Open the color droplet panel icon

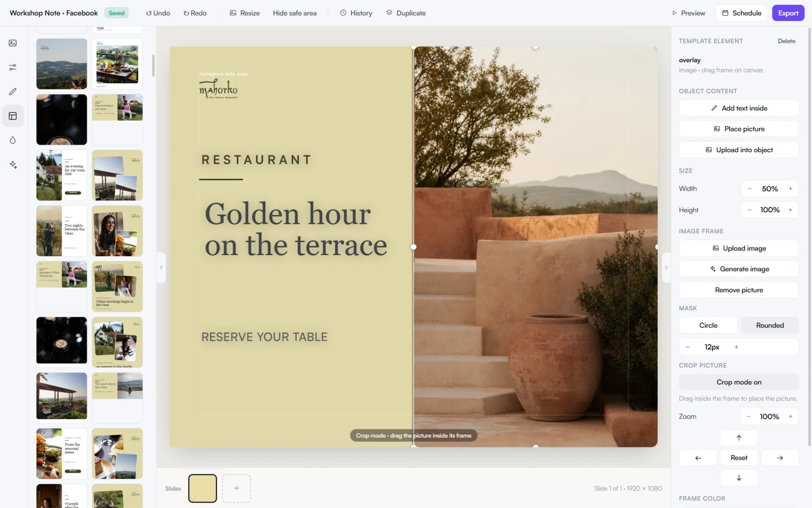13,140
